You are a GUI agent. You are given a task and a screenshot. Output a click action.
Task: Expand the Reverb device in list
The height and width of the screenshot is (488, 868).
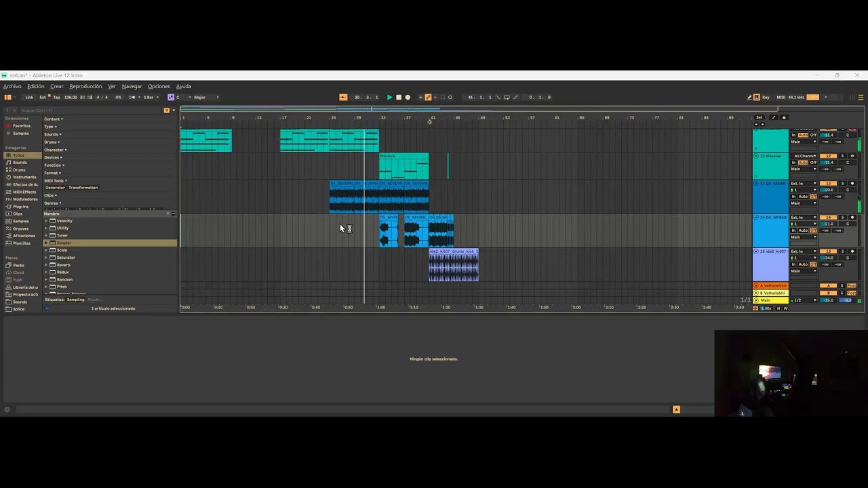click(x=46, y=265)
